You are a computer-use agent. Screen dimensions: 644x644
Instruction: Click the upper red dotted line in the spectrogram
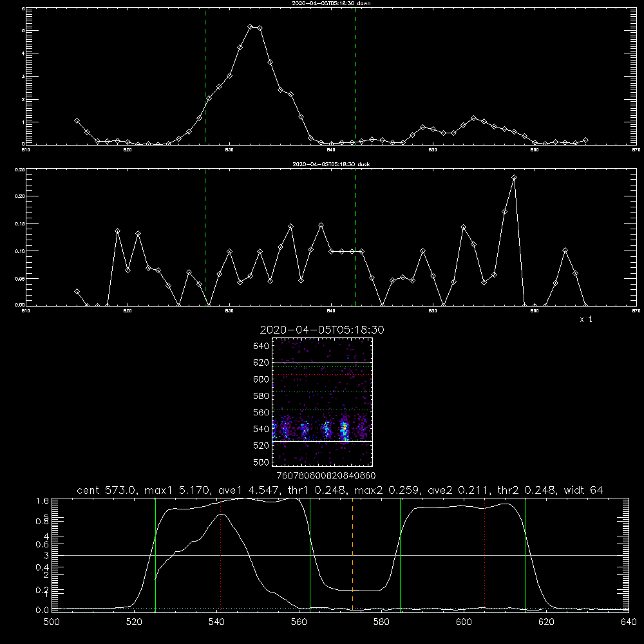tap(322, 375)
